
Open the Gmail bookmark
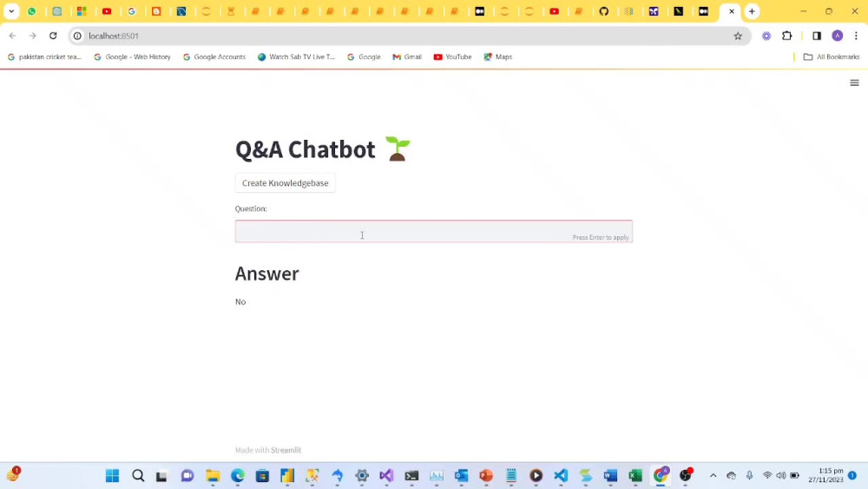click(407, 57)
